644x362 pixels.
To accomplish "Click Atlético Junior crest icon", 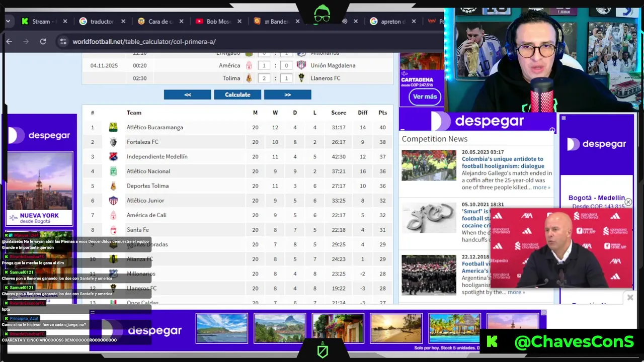I will pyautogui.click(x=113, y=200).
